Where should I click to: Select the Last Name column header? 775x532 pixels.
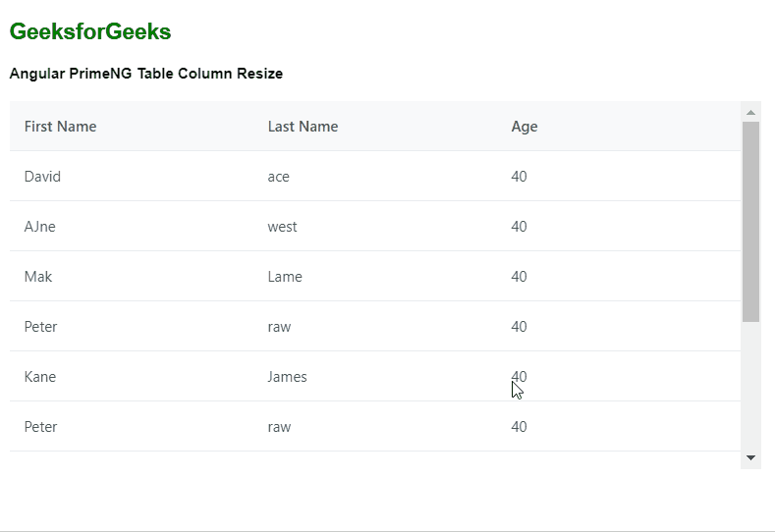(x=303, y=127)
